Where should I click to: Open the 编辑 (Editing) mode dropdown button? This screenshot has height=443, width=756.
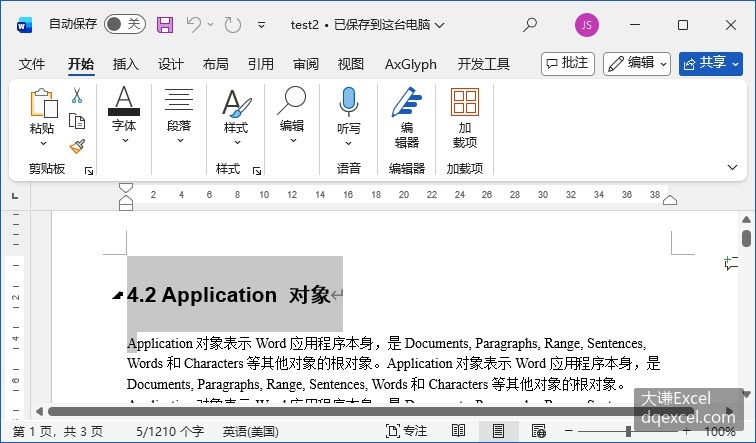637,64
